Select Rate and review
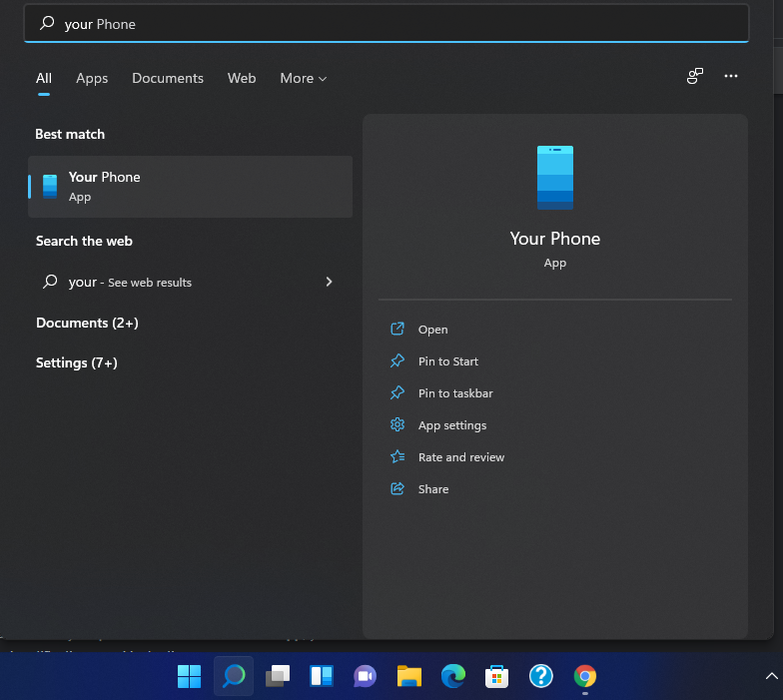Viewport: 783px width, 700px height. coord(461,457)
